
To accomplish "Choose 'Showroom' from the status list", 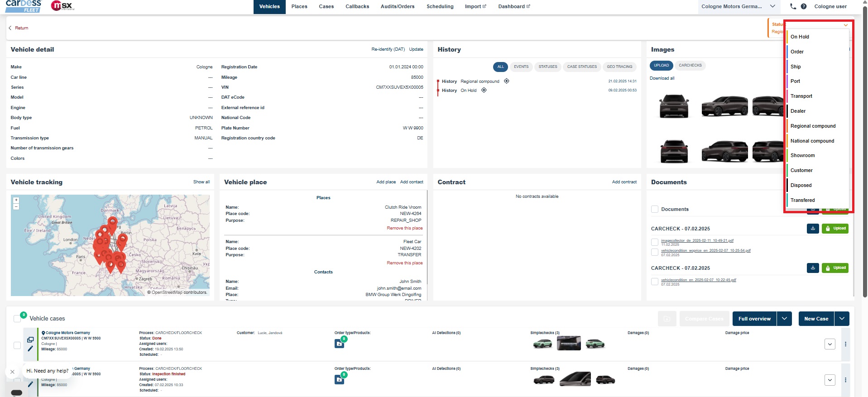I will tap(802, 155).
